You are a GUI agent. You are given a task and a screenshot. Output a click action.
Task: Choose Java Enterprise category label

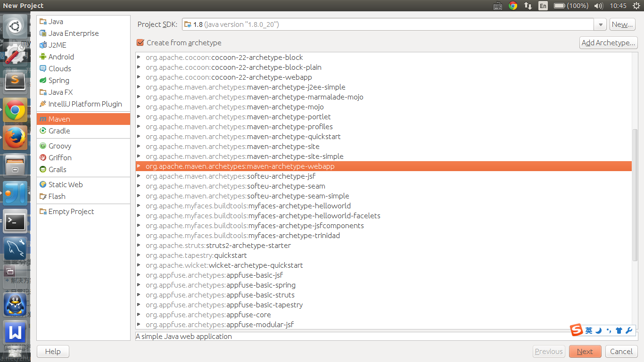pyautogui.click(x=74, y=33)
